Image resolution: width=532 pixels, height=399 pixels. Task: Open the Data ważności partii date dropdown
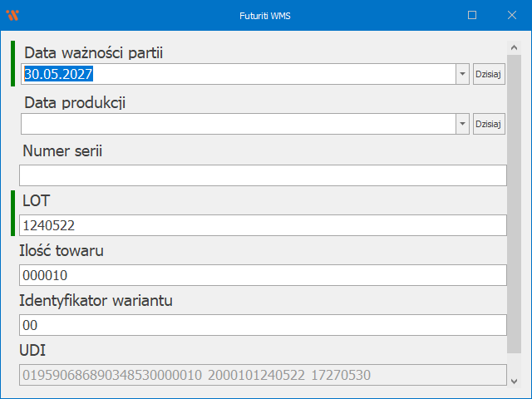[x=462, y=74]
